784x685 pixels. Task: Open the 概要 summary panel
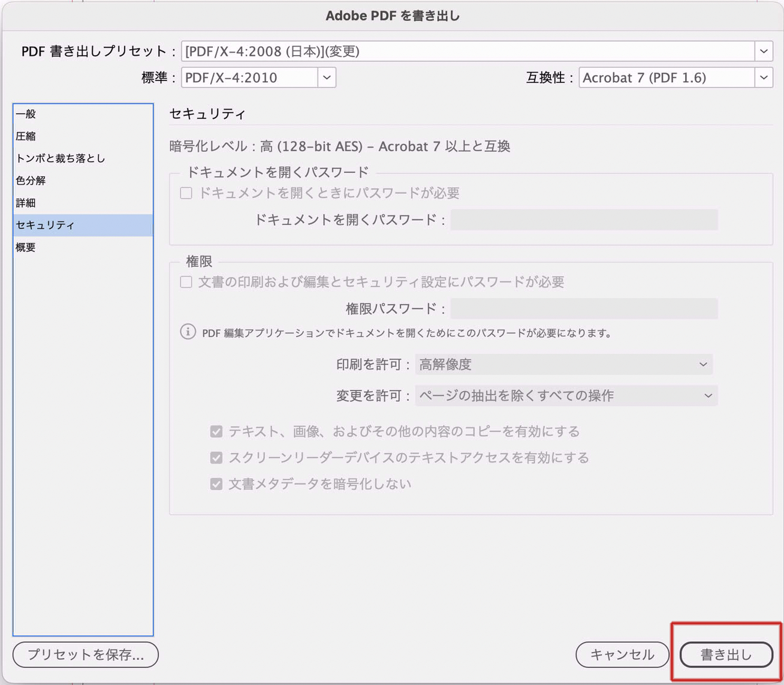26,247
